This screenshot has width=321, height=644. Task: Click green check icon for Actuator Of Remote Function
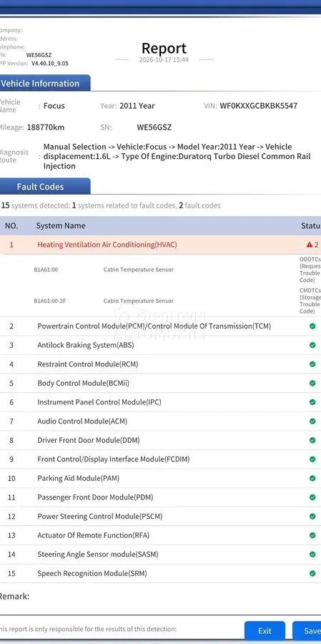tap(312, 535)
